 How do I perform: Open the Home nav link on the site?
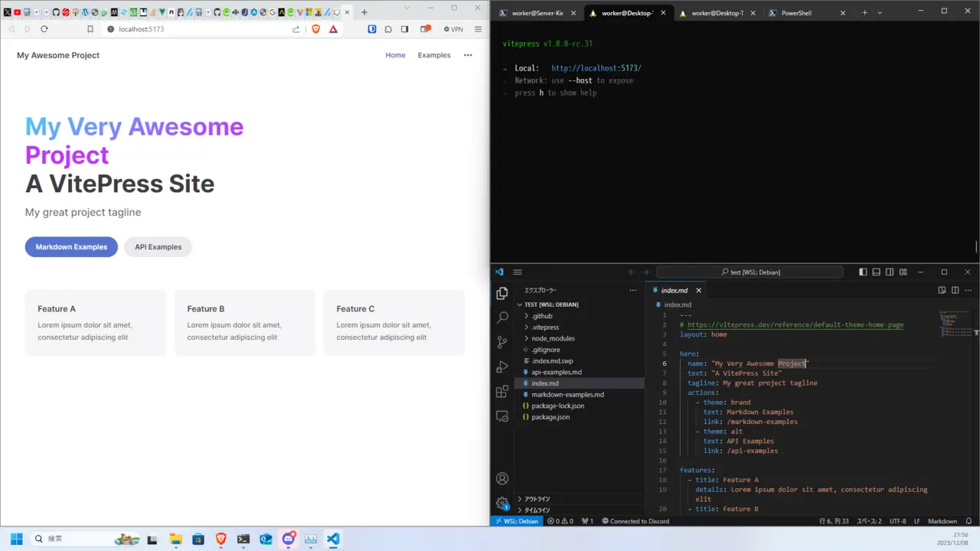[x=396, y=55]
